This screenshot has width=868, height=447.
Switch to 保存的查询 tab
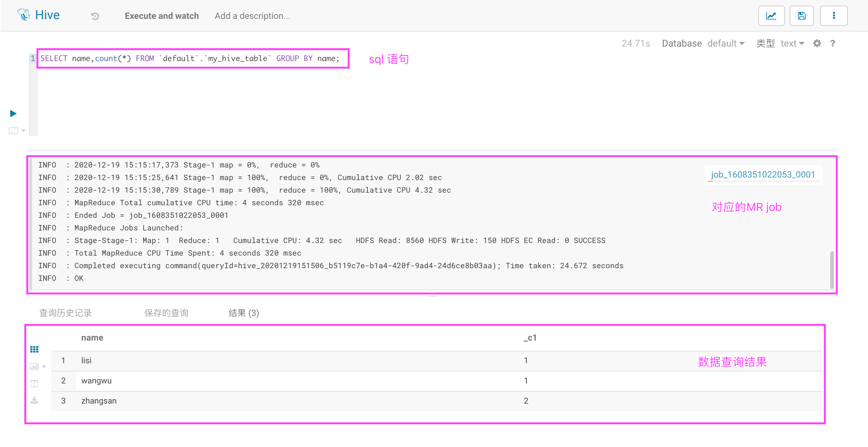166,313
